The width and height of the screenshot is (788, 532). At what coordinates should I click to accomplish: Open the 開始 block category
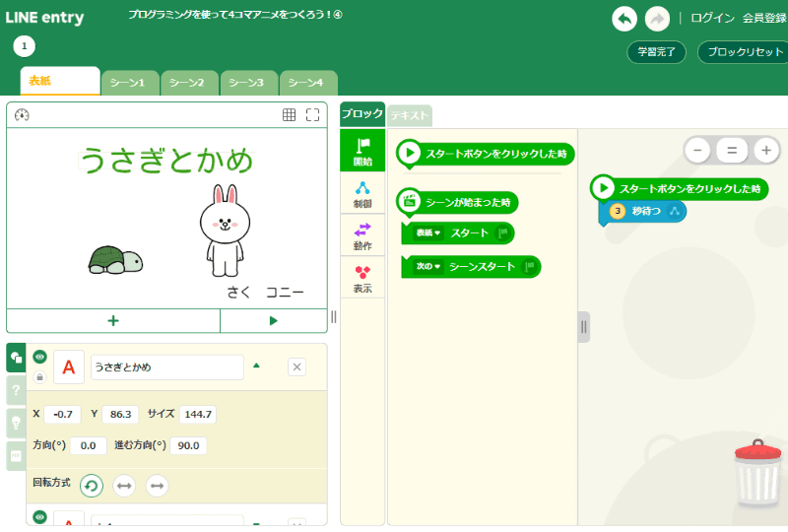click(362, 151)
